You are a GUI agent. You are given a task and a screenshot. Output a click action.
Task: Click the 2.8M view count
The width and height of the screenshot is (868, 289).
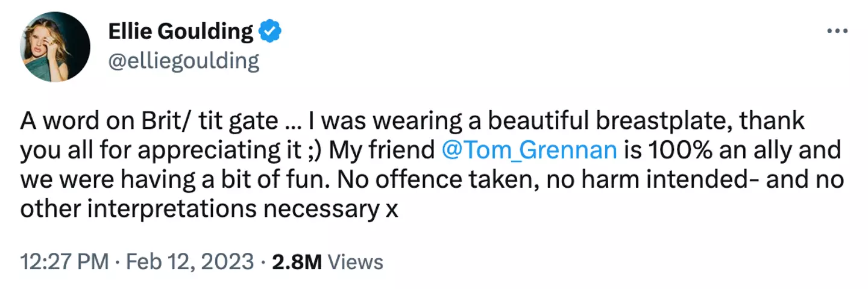pyautogui.click(x=298, y=262)
